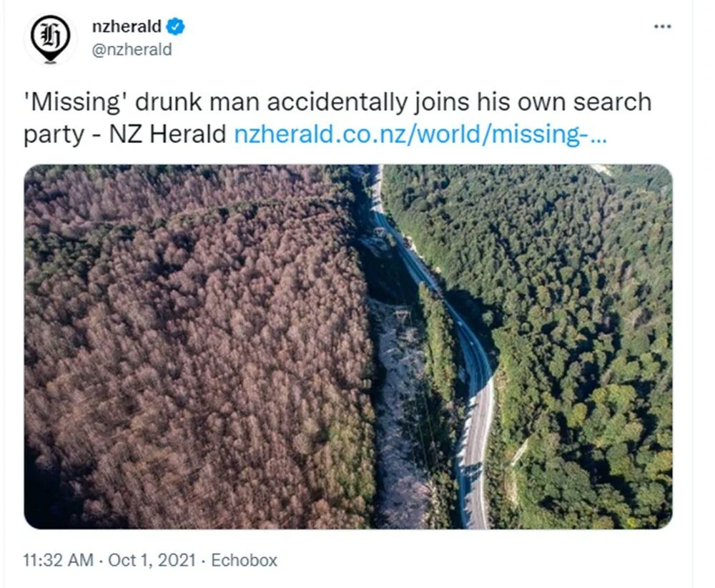The width and height of the screenshot is (715, 588).
Task: Open the nzherald.co.nz/world/missing article link
Action: 420,134
